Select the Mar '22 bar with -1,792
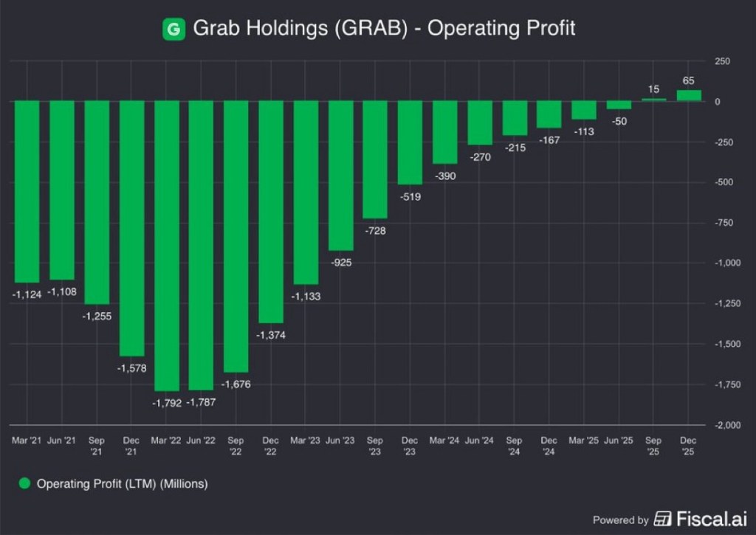The image size is (756, 535). point(166,246)
